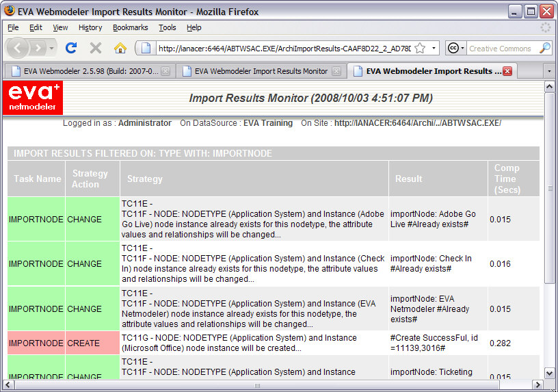Click the address bar URL field
The width and height of the screenshot is (558, 392).
tap(284, 49)
